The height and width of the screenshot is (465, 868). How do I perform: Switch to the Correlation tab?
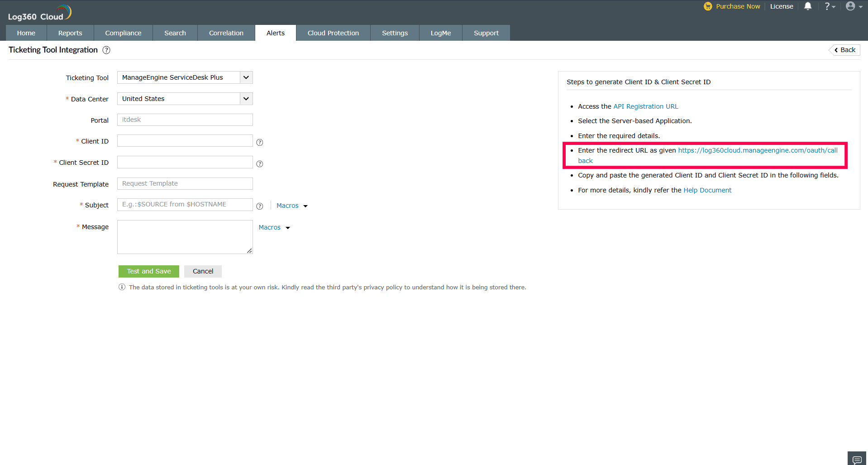tap(226, 33)
